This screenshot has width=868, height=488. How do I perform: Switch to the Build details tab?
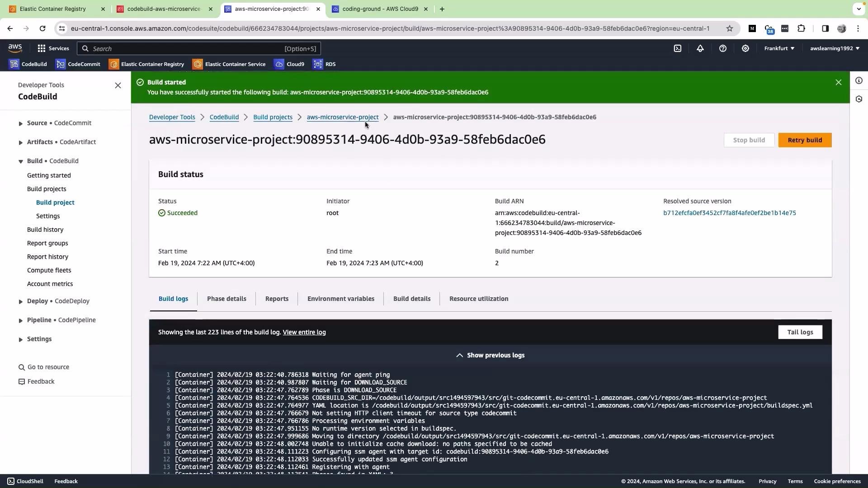pyautogui.click(x=412, y=299)
